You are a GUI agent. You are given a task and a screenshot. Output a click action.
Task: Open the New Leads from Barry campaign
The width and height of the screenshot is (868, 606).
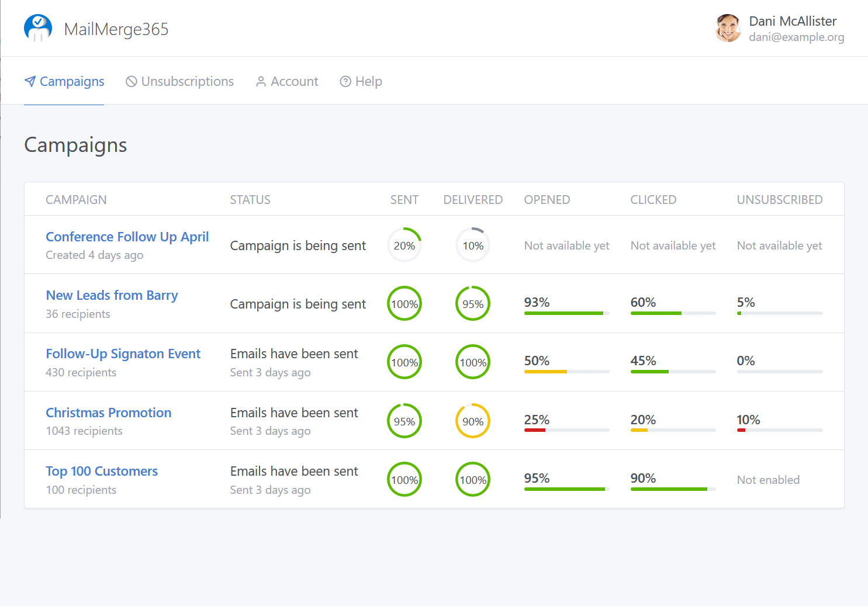[112, 295]
